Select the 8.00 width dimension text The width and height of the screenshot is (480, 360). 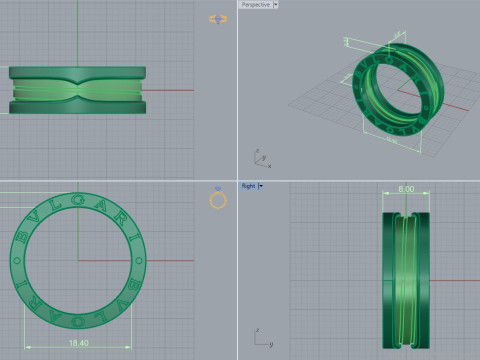pyautogui.click(x=406, y=189)
